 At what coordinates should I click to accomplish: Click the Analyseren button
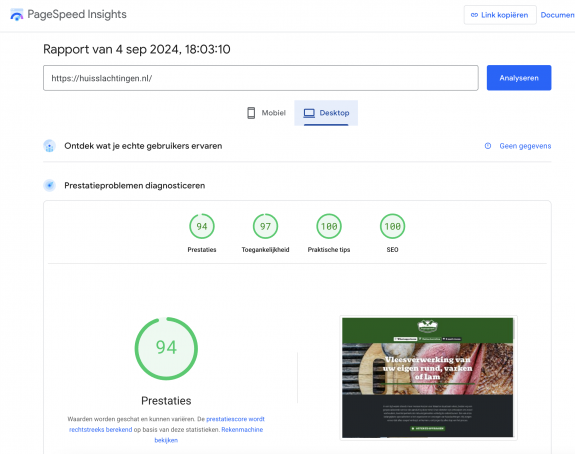click(x=519, y=78)
